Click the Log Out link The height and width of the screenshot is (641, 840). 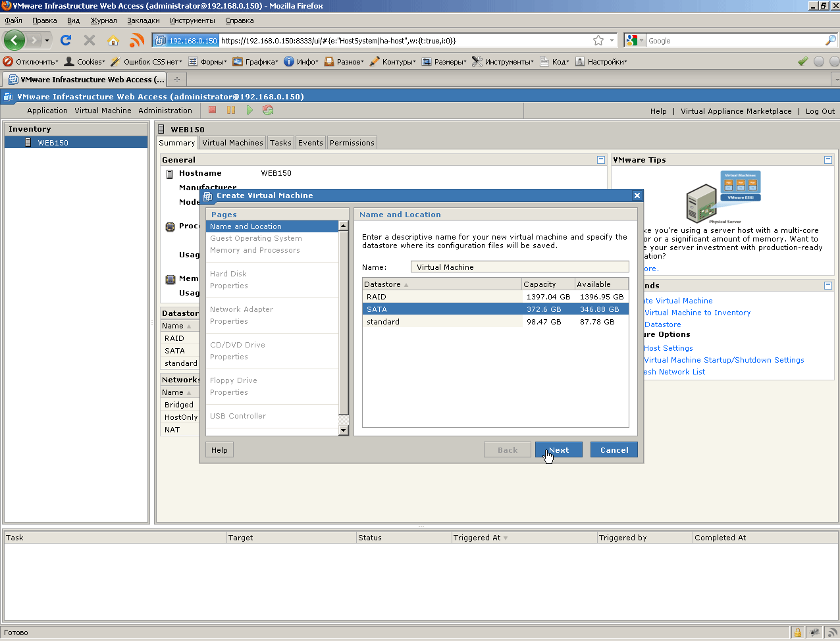coord(820,111)
